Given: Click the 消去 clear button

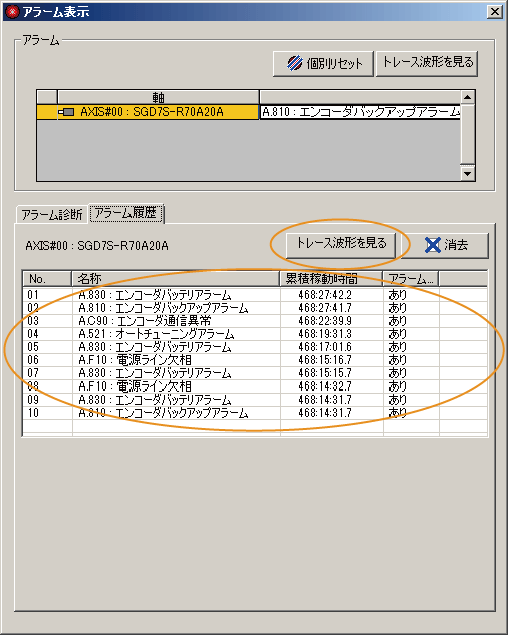Looking at the screenshot, I should pyautogui.click(x=445, y=245).
